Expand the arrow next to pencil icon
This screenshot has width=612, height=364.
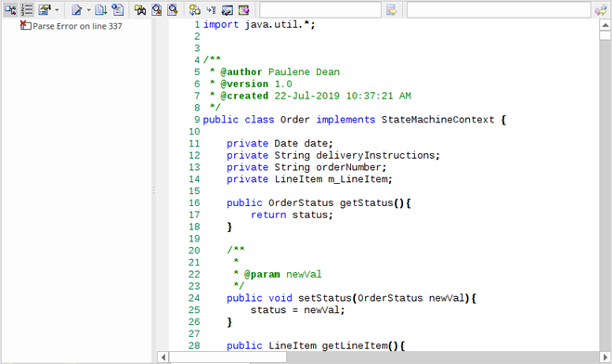88,10
